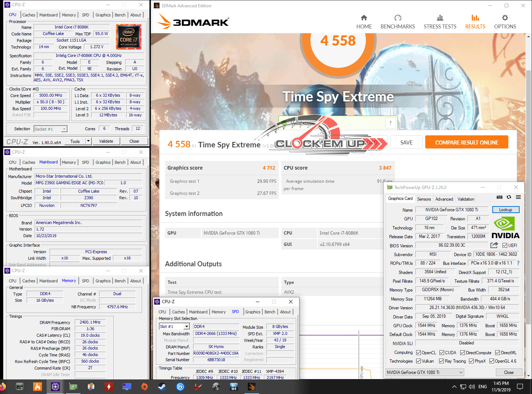Viewport: 532px width, 394px height.
Task: Open the 3DMark Options gear
Action: tap(505, 22)
